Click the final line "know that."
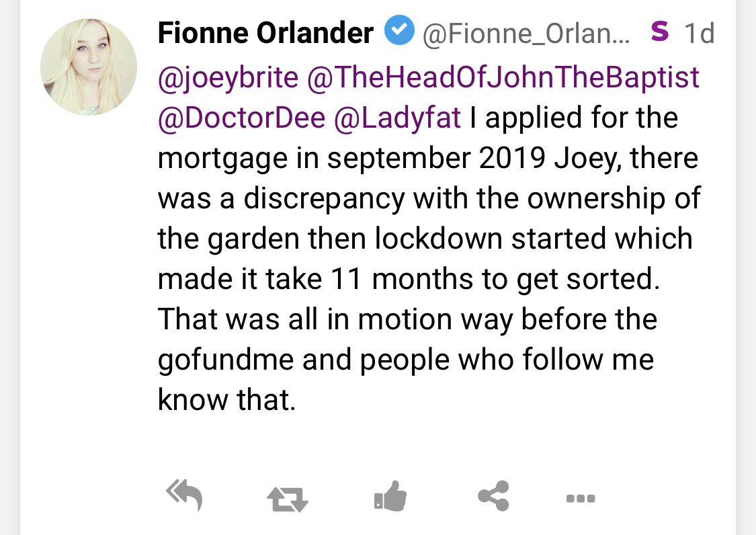Viewport: 756px width, 535px height. 226,401
